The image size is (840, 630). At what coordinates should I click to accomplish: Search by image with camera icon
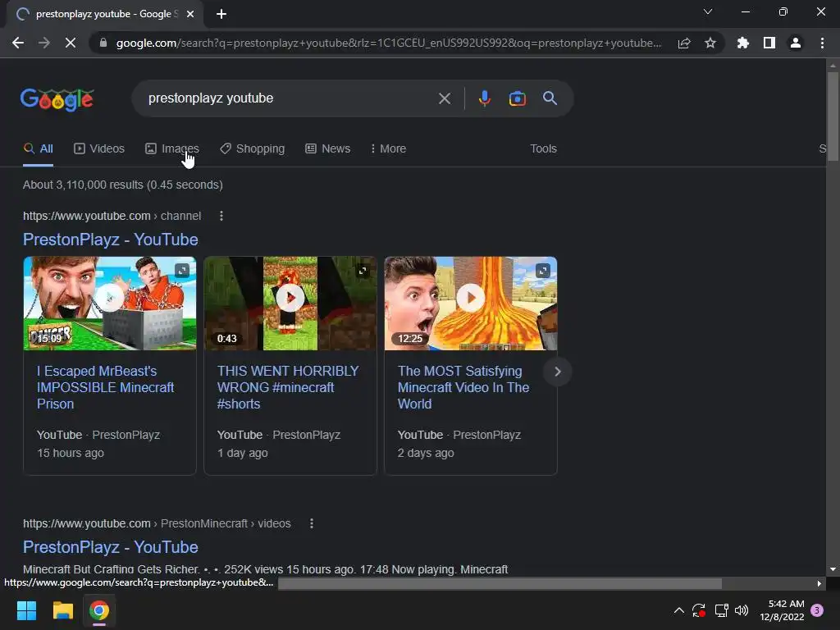pos(517,98)
